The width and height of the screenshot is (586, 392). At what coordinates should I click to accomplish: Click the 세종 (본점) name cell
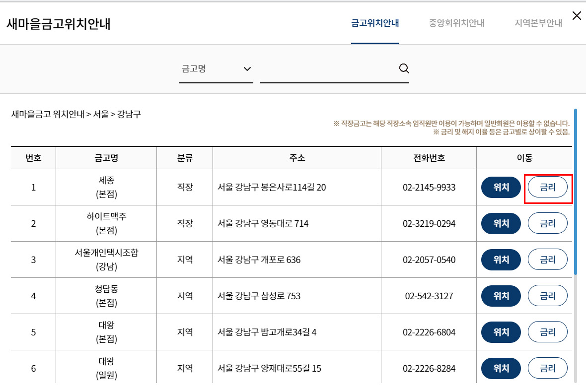click(106, 188)
